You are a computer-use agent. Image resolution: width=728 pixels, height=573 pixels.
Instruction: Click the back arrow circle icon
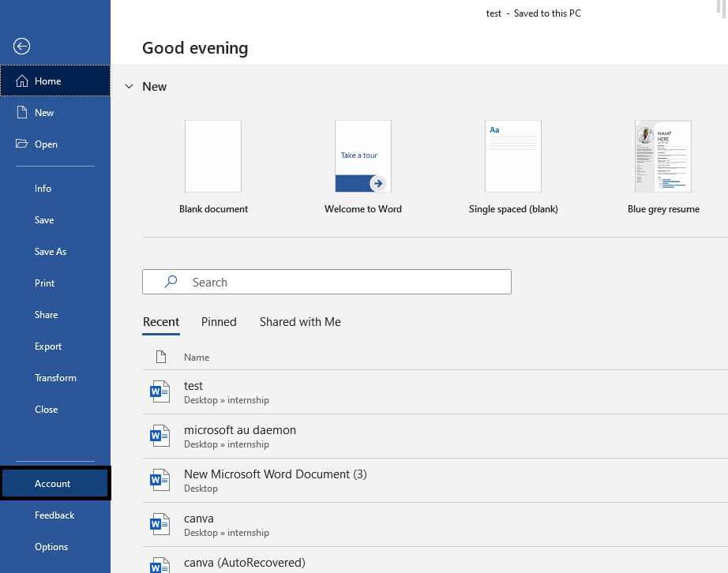pyautogui.click(x=21, y=46)
